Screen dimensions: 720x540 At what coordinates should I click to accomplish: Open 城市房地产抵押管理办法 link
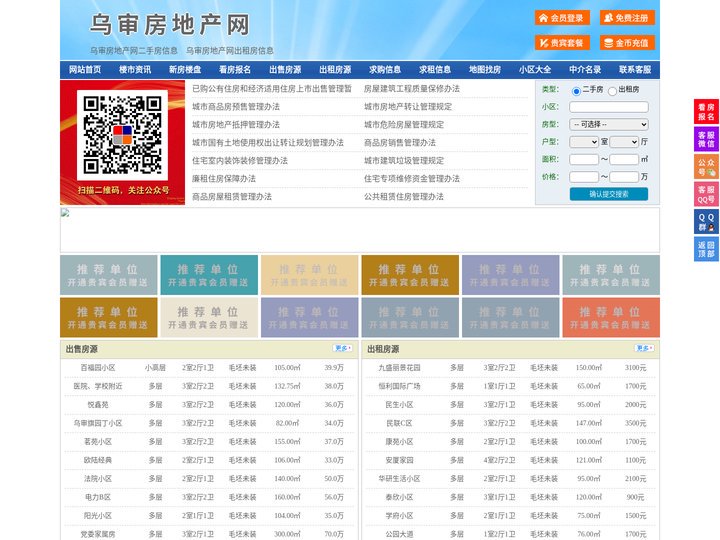coord(236,124)
